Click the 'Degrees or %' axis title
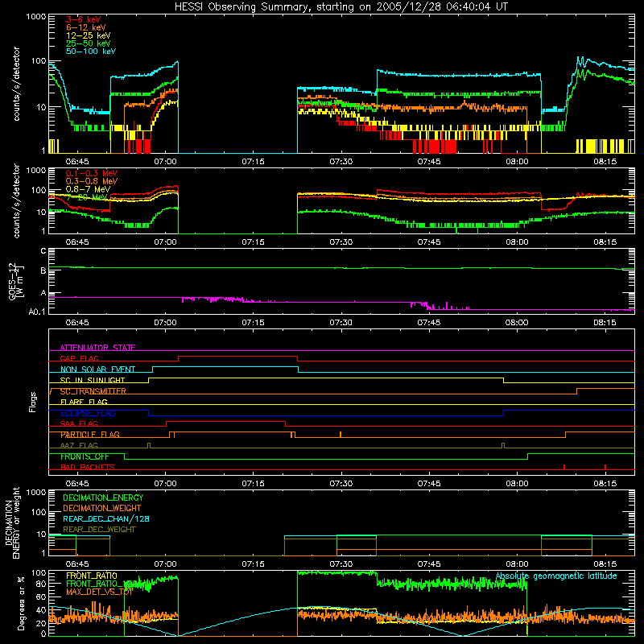Screen dimensions: 644x644 pos(21,604)
